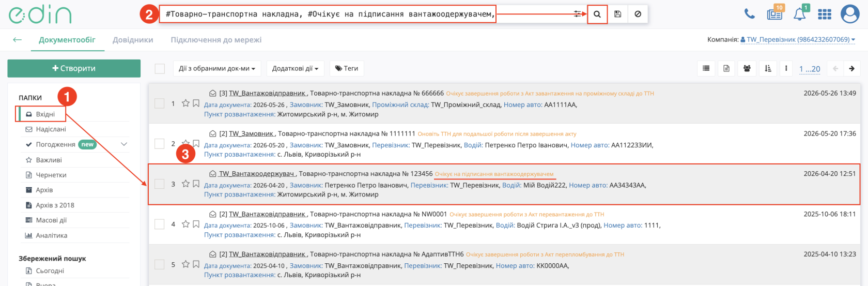Go to the previous page arrow
The image size is (868, 286).
[835, 68]
